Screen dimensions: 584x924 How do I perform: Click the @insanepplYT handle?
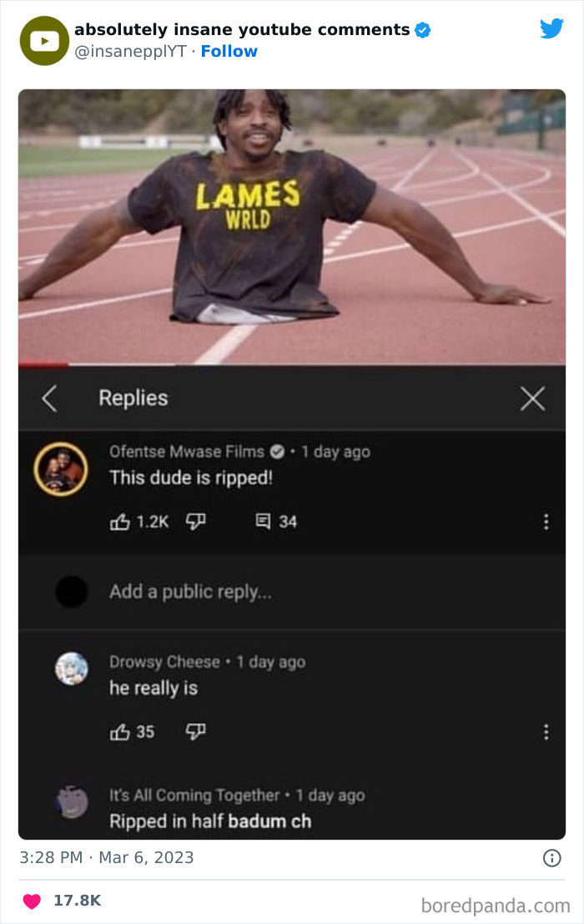point(130,51)
